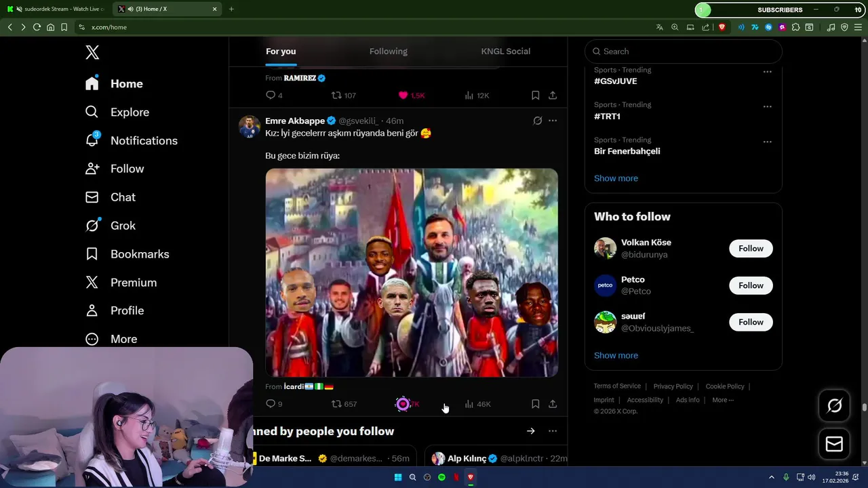The image size is (868, 488).
Task: Switch to the For you tab
Action: [x=281, y=52]
